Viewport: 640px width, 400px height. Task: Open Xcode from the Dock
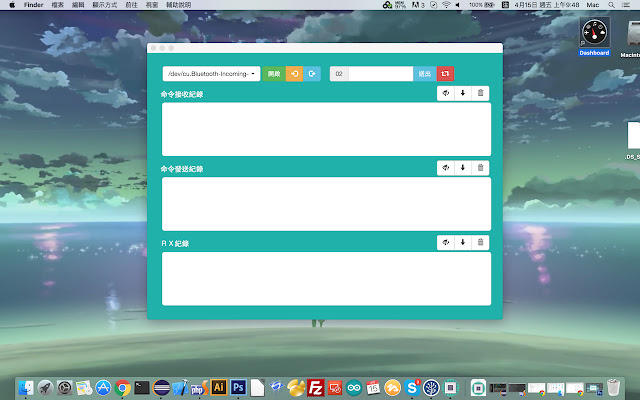pyautogui.click(x=180, y=387)
